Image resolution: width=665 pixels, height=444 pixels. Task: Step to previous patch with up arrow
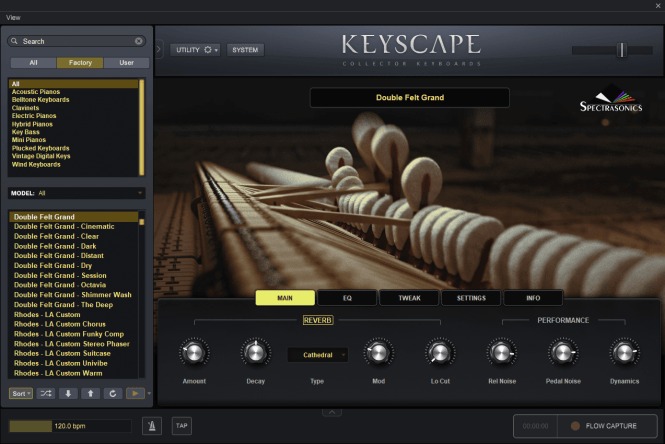point(90,394)
